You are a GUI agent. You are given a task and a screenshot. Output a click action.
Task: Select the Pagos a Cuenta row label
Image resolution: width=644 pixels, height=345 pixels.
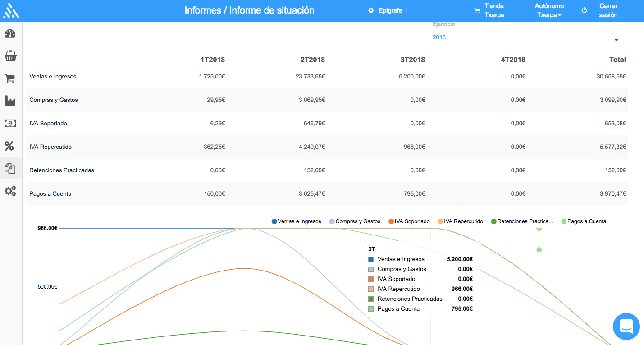pos(50,194)
